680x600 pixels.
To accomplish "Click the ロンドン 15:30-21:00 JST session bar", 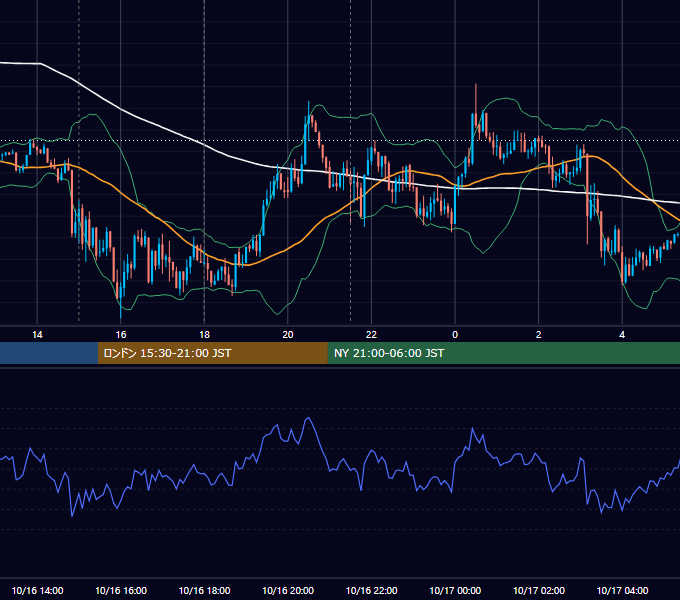I will point(212,353).
